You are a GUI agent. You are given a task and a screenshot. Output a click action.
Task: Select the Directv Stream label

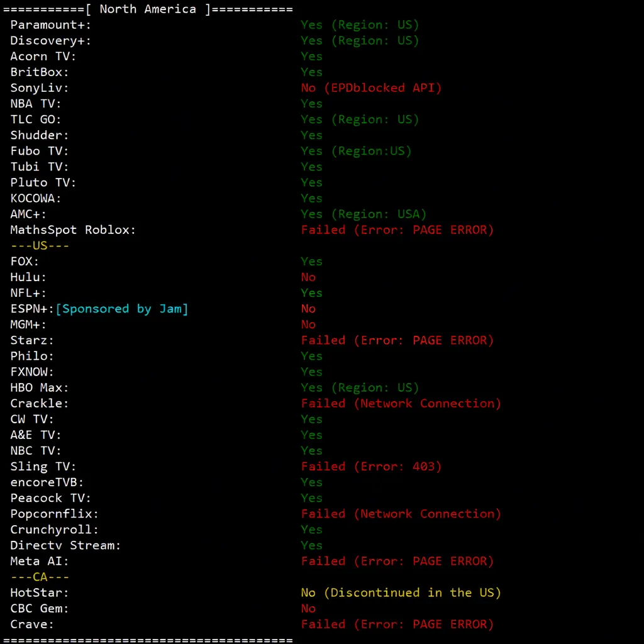pos(65,545)
